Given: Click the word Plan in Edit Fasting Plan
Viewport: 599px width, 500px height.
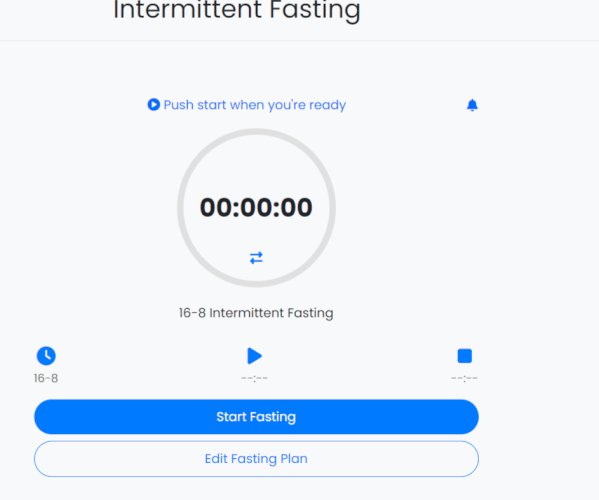Looking at the screenshot, I should (x=294, y=459).
